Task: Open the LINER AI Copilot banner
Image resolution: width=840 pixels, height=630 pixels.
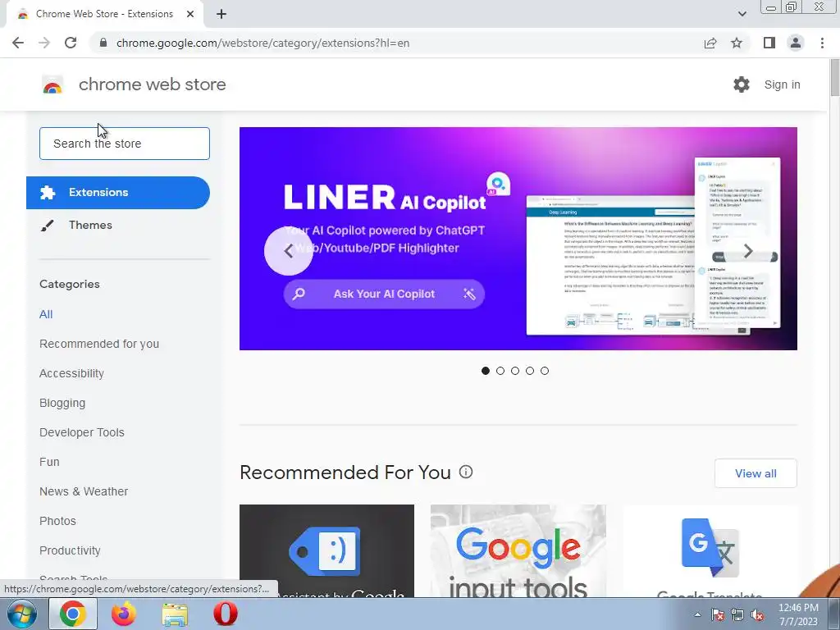Action: pyautogui.click(x=518, y=239)
